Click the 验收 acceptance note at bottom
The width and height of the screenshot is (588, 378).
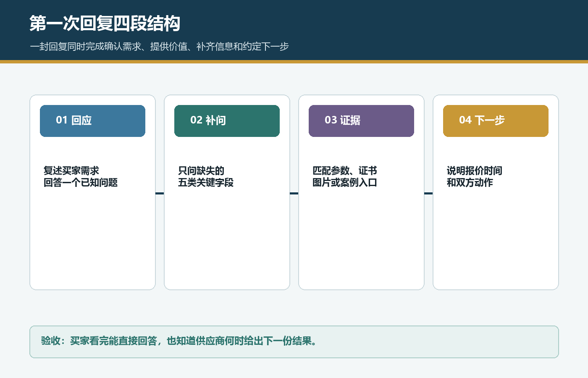click(x=294, y=342)
